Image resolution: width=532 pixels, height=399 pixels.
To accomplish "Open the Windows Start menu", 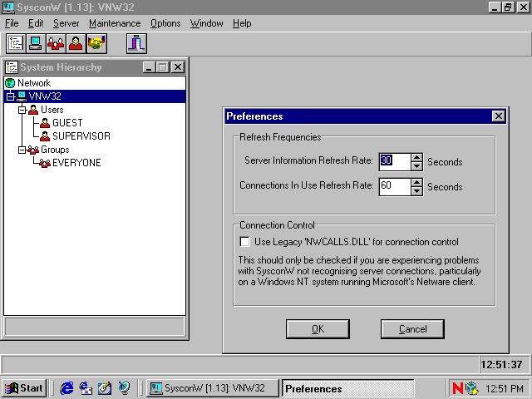I will (24, 388).
